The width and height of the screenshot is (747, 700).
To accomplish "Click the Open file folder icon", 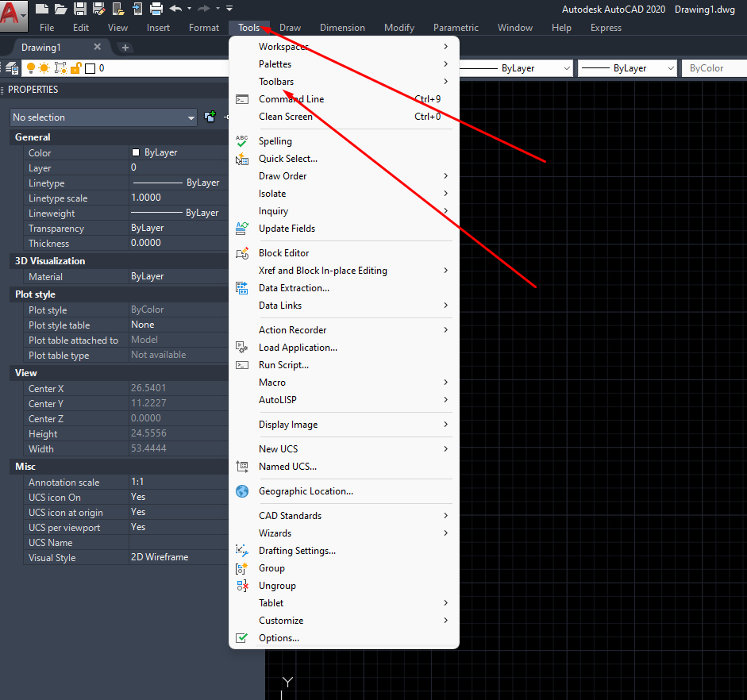I will (60, 8).
